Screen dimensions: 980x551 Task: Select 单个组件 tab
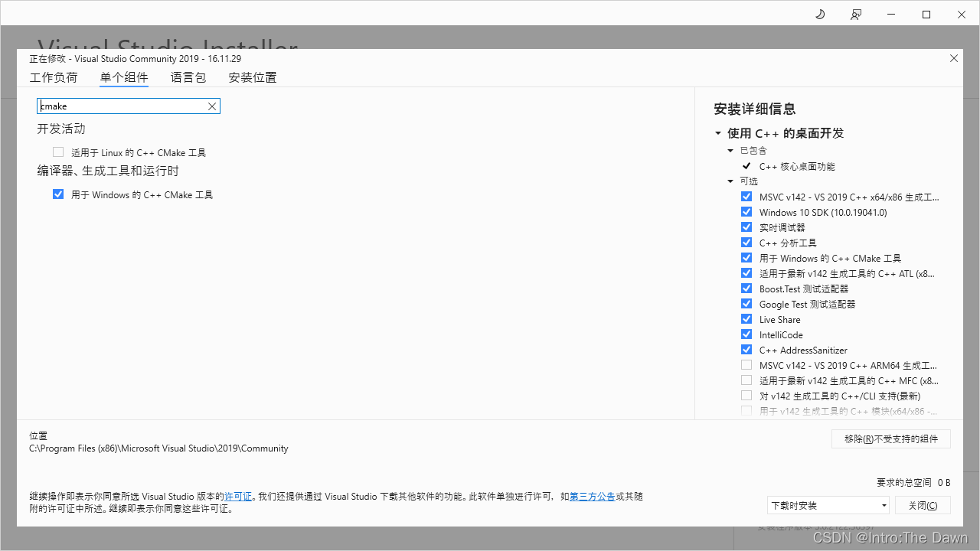click(x=124, y=77)
